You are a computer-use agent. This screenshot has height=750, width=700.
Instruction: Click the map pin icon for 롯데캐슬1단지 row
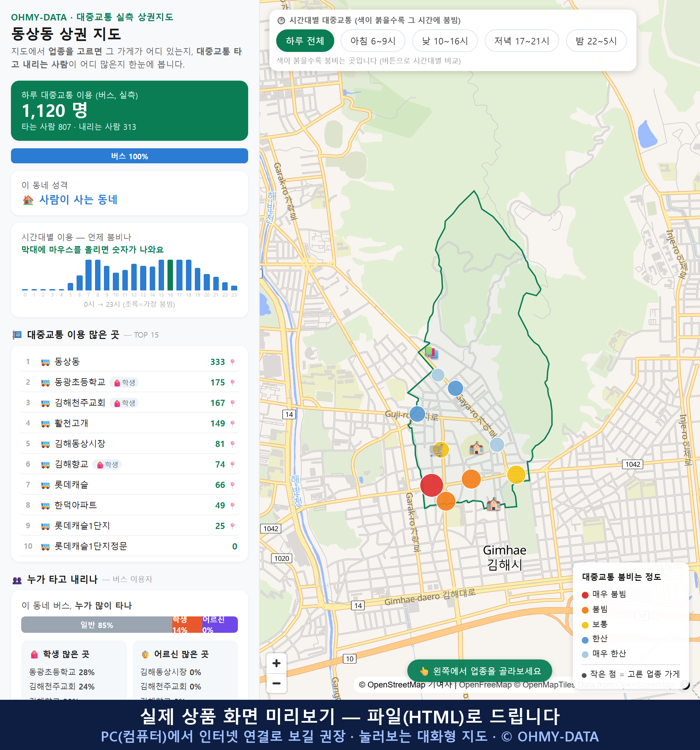[232, 526]
